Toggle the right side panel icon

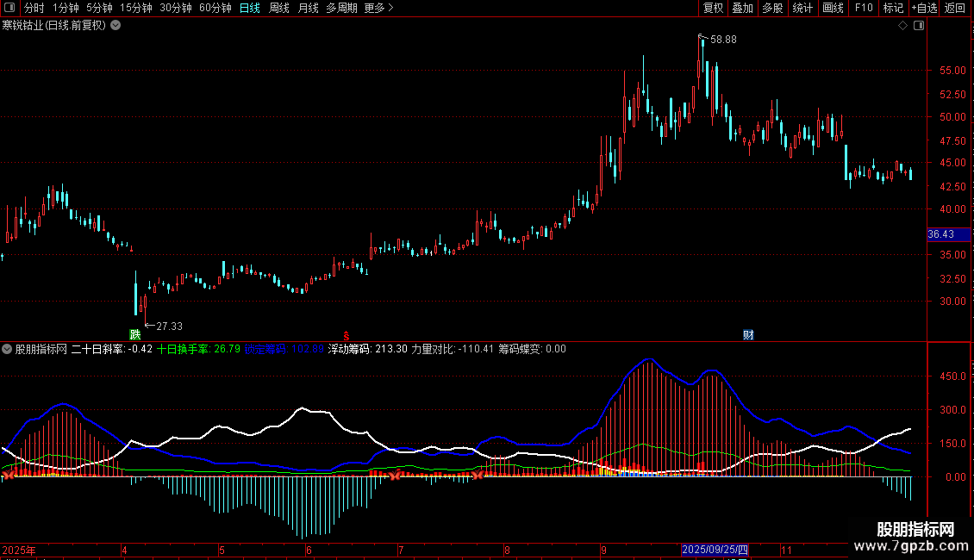coord(919,26)
